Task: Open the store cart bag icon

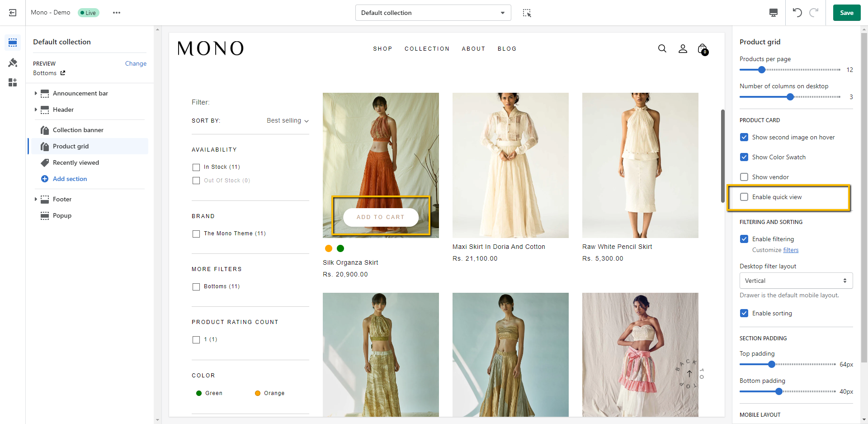Action: (703, 49)
